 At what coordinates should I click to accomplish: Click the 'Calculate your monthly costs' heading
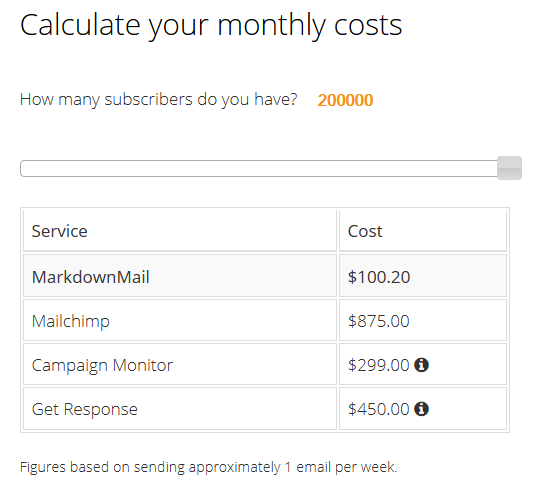211,26
